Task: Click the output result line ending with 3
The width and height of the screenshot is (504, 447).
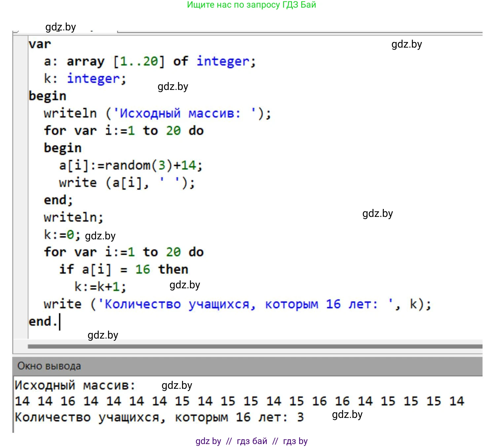Action: click(159, 417)
